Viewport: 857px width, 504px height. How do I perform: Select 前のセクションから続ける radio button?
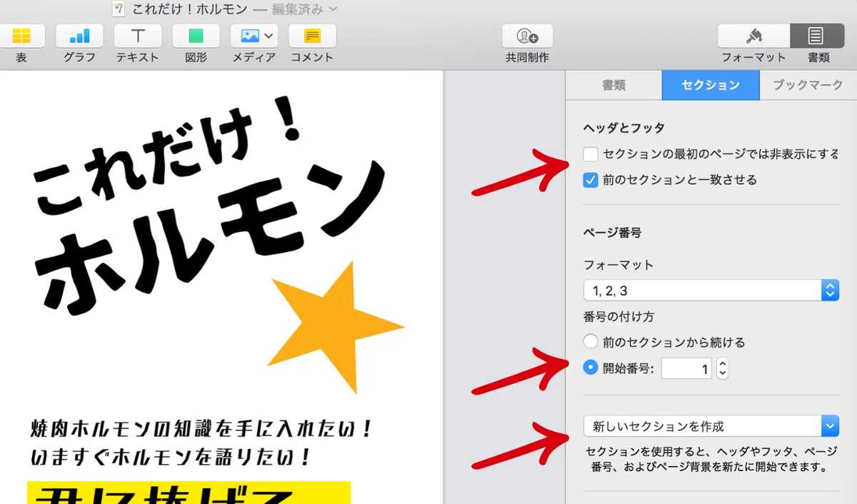[x=591, y=342]
